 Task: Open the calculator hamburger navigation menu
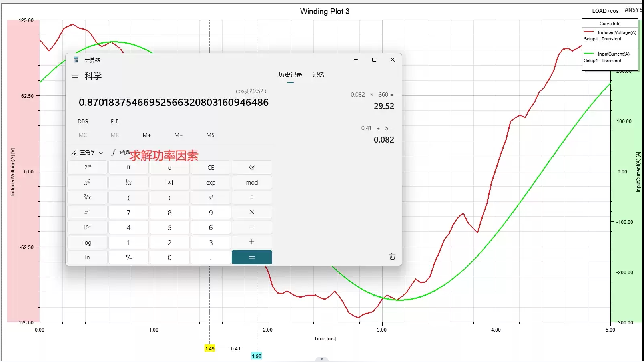[x=75, y=76]
